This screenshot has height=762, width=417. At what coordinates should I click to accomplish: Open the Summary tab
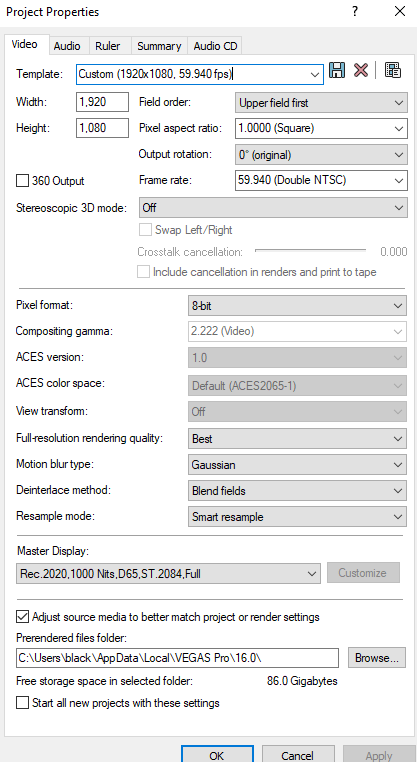tap(159, 46)
